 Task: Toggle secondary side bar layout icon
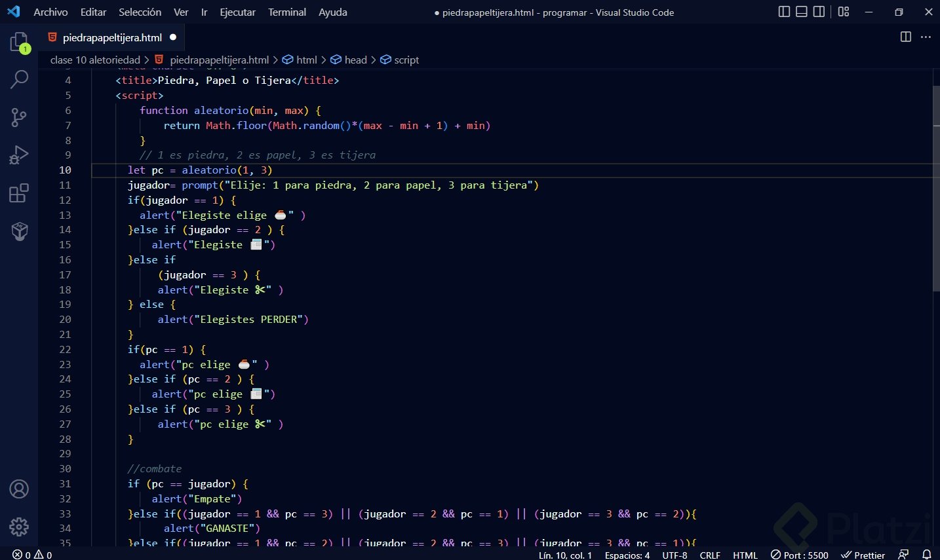[819, 12]
